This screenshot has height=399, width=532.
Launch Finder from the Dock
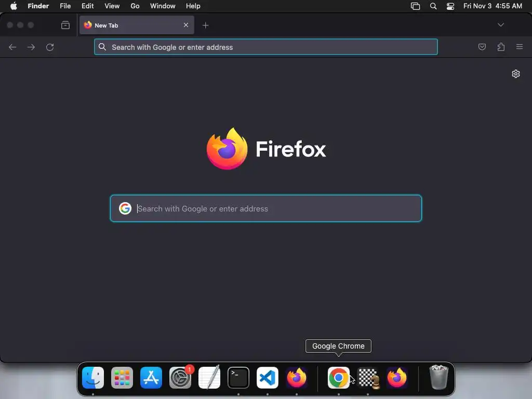point(93,378)
